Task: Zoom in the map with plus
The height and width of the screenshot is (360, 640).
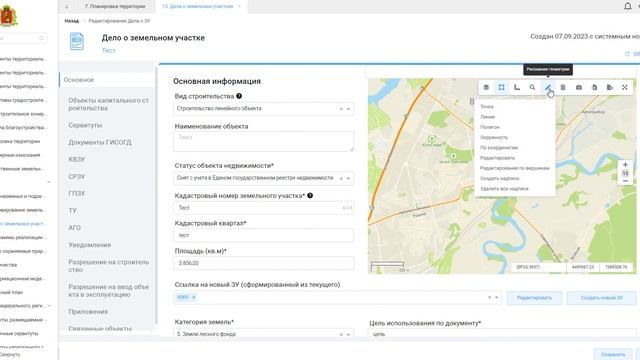Action: pyautogui.click(x=625, y=165)
